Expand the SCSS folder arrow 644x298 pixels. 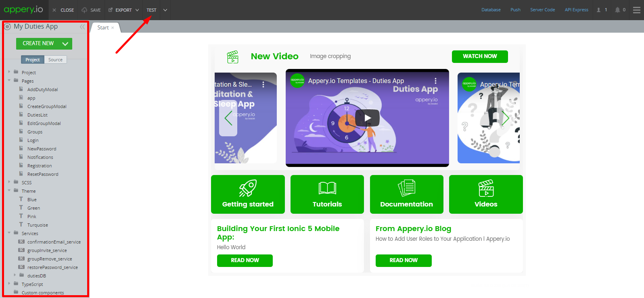tap(9, 182)
